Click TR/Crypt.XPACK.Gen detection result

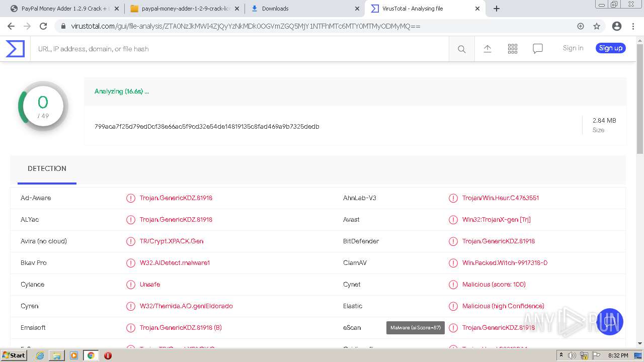(x=172, y=241)
